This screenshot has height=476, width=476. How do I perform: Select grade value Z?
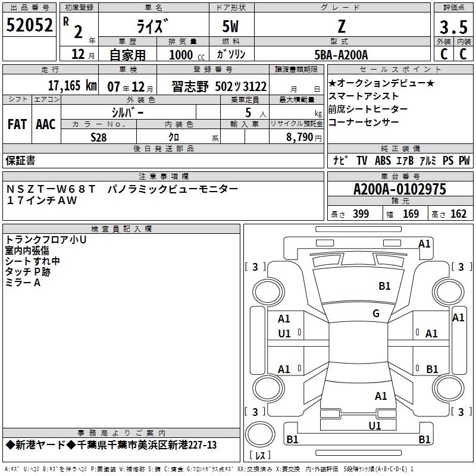tap(342, 26)
